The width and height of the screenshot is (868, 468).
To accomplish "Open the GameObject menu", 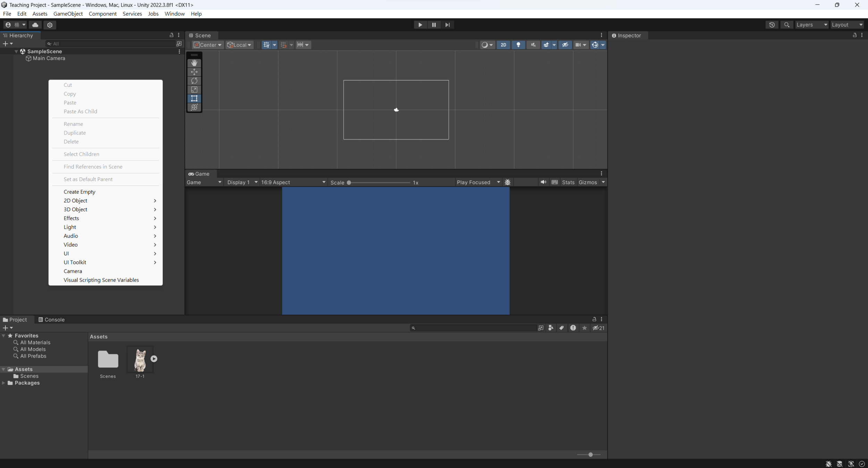I will click(x=68, y=14).
